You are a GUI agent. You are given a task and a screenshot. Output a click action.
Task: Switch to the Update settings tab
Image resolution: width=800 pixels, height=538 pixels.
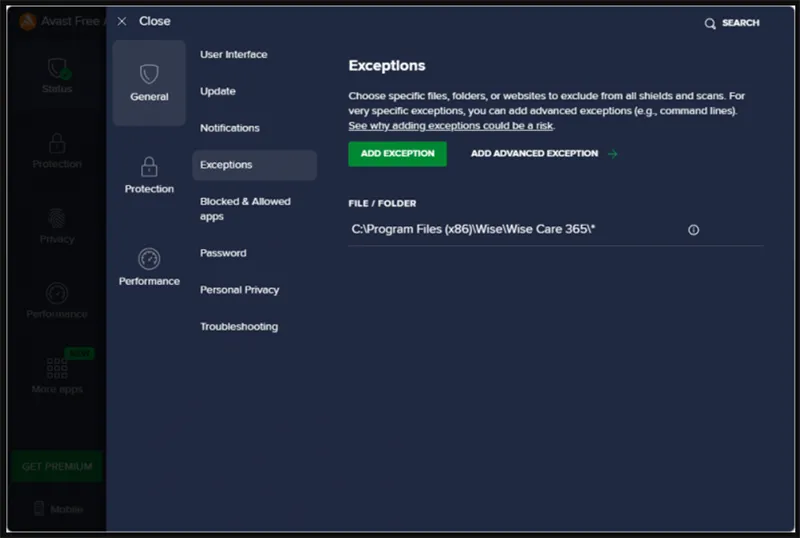(218, 91)
